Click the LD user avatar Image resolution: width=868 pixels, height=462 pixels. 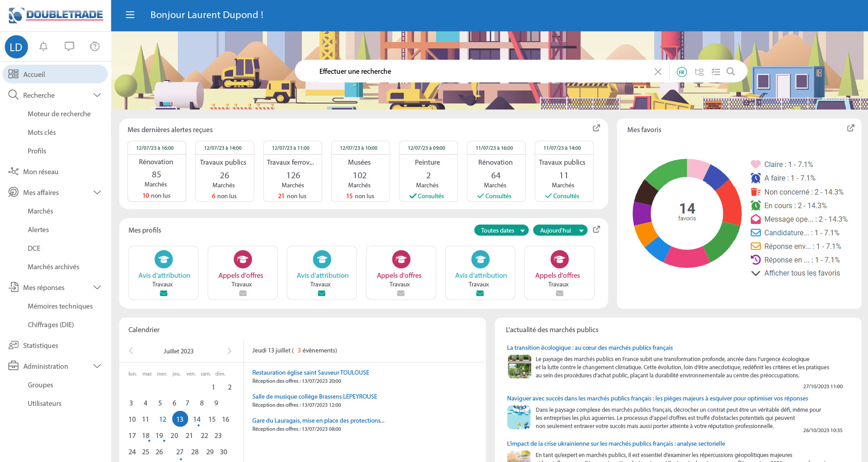pos(16,47)
